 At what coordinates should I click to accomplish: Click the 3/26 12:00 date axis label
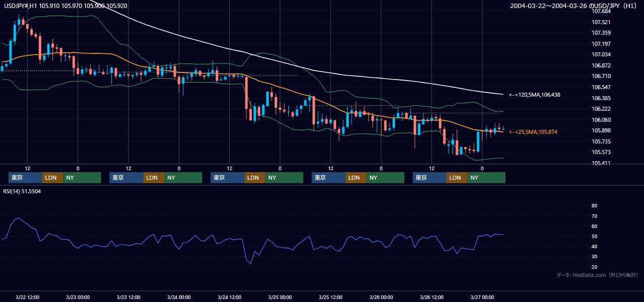432,297
